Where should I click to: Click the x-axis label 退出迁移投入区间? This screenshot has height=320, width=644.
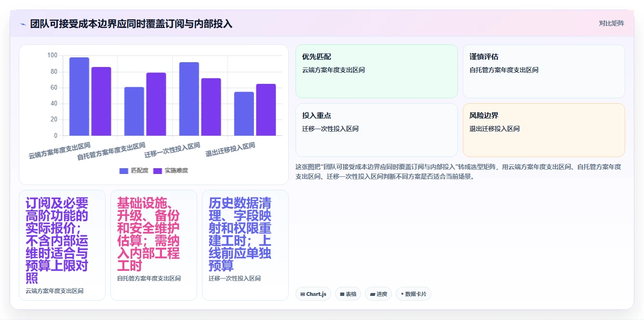point(230,149)
